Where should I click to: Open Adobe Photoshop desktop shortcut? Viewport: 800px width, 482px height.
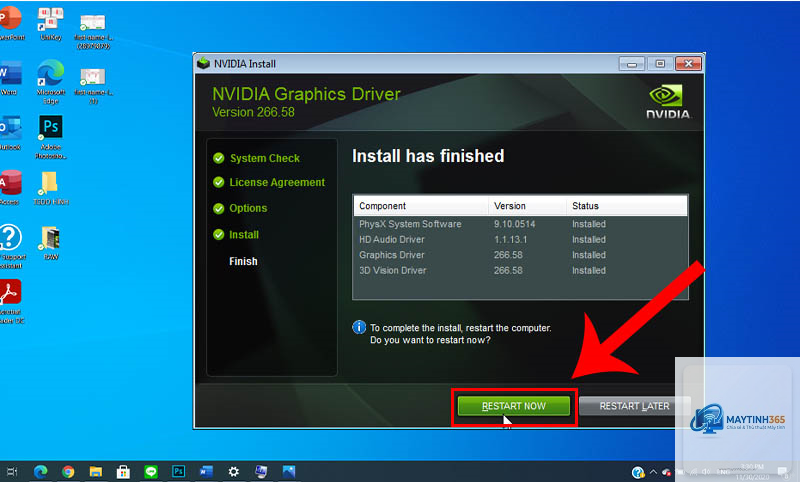coord(51,137)
